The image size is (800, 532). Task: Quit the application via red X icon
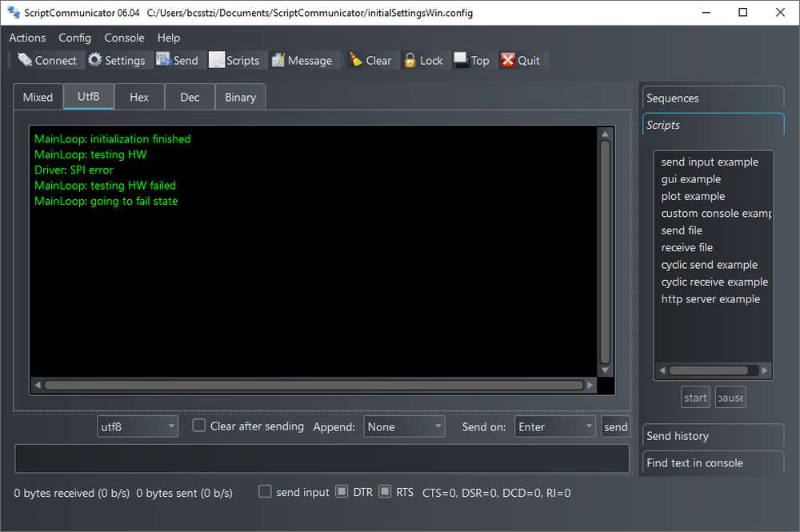(508, 60)
